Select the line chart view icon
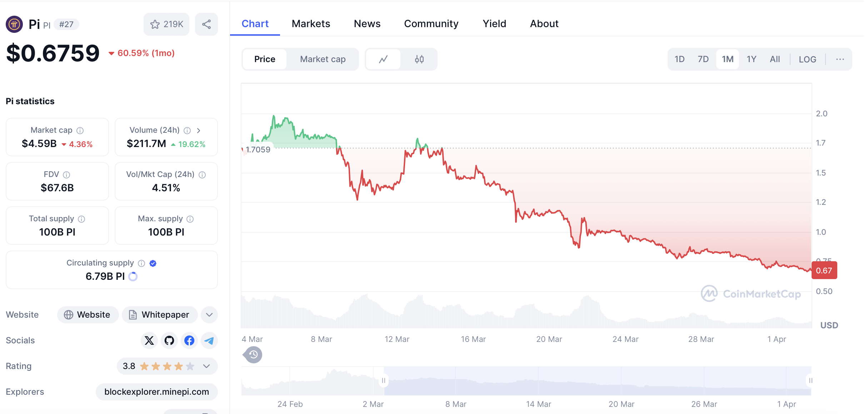868x414 pixels. click(x=383, y=59)
